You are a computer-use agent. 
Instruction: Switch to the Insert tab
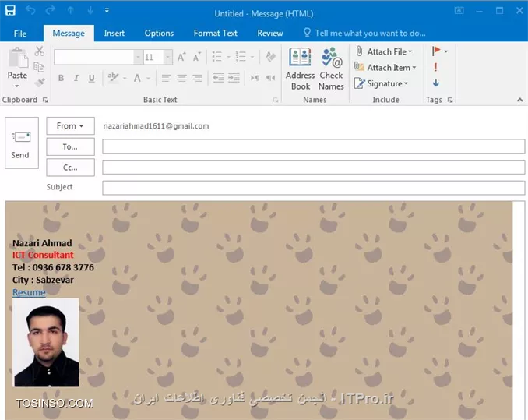click(114, 33)
